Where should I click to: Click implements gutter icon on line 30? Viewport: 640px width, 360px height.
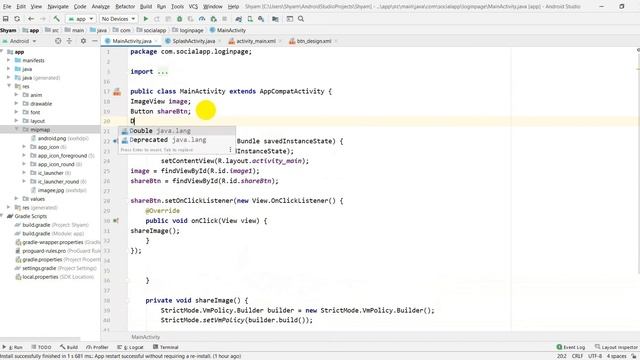116,221
